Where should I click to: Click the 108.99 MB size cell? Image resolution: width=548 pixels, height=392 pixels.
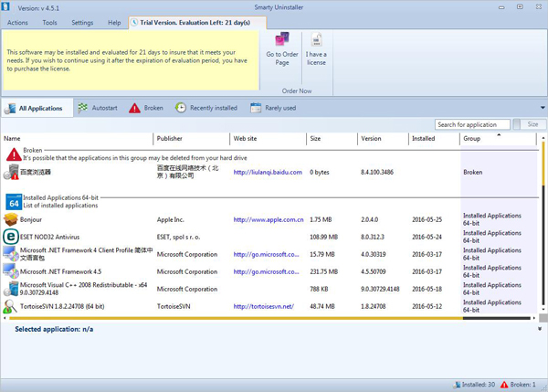point(323,237)
